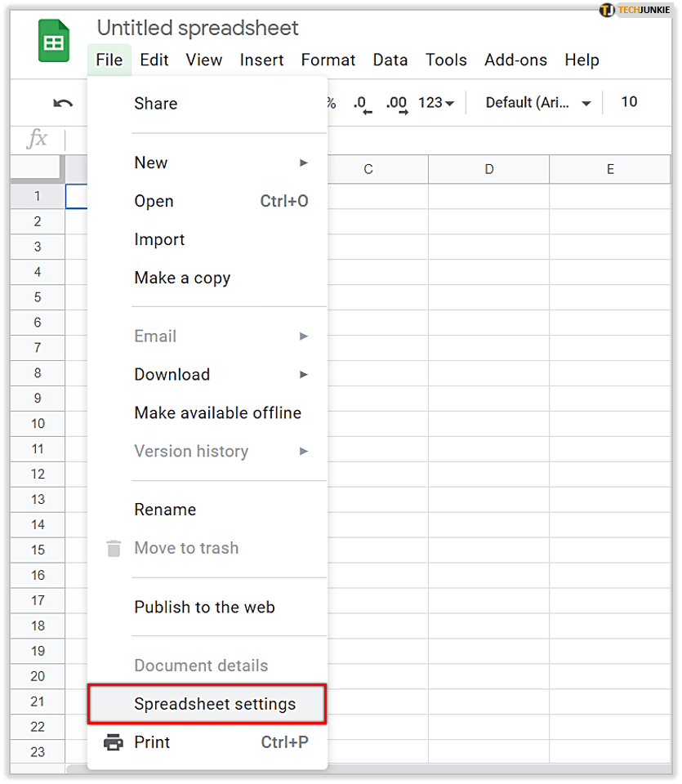Click the printer icon beside Print
682x784 pixels.
[114, 742]
